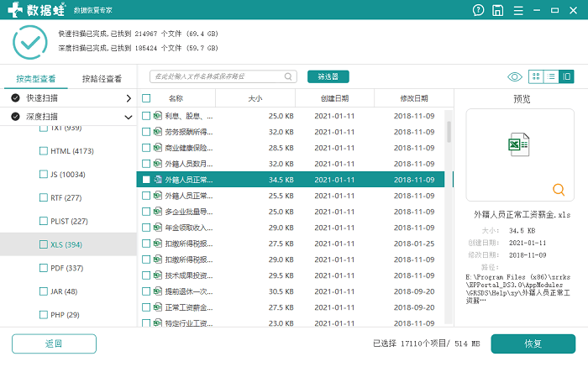Check the XLS (394) file type checkbox
588x367 pixels.
pyautogui.click(x=44, y=244)
